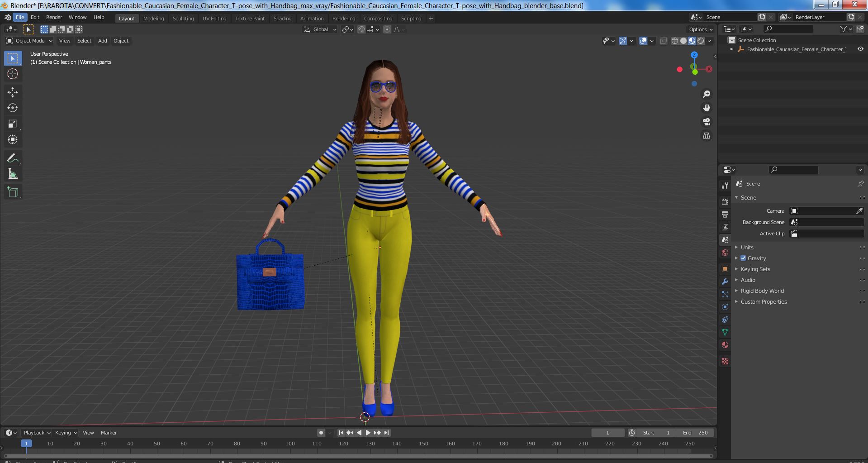The height and width of the screenshot is (463, 868).
Task: Open Object properties tab
Action: 725,269
